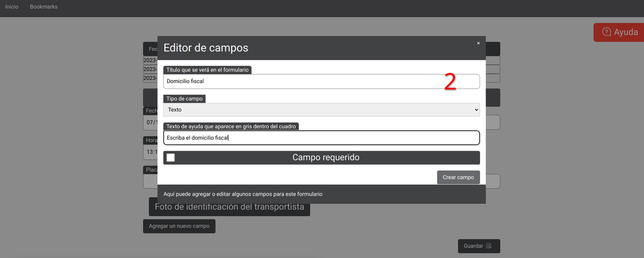Click the chevron arrow of the Texto select
Viewport: 644px width, 258px height.
pyautogui.click(x=476, y=110)
